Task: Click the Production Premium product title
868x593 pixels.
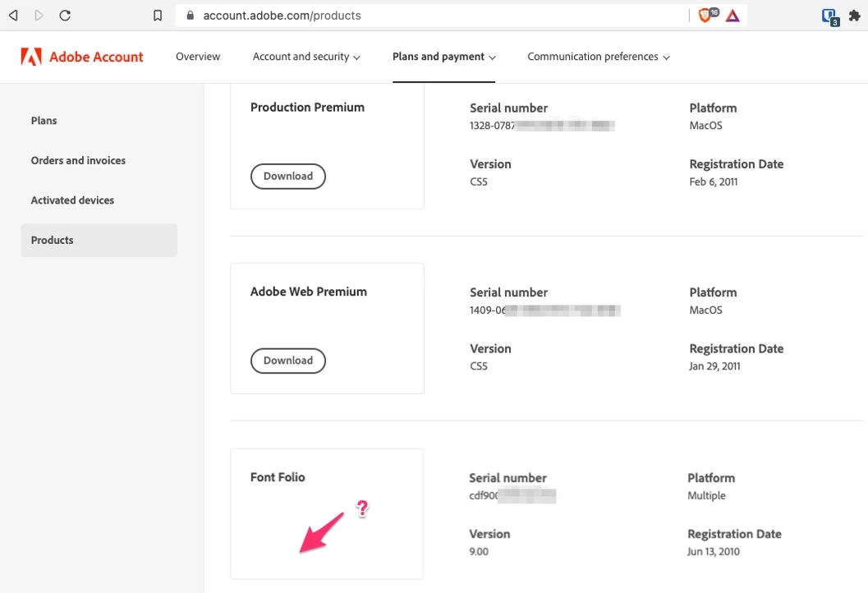Action: click(307, 108)
